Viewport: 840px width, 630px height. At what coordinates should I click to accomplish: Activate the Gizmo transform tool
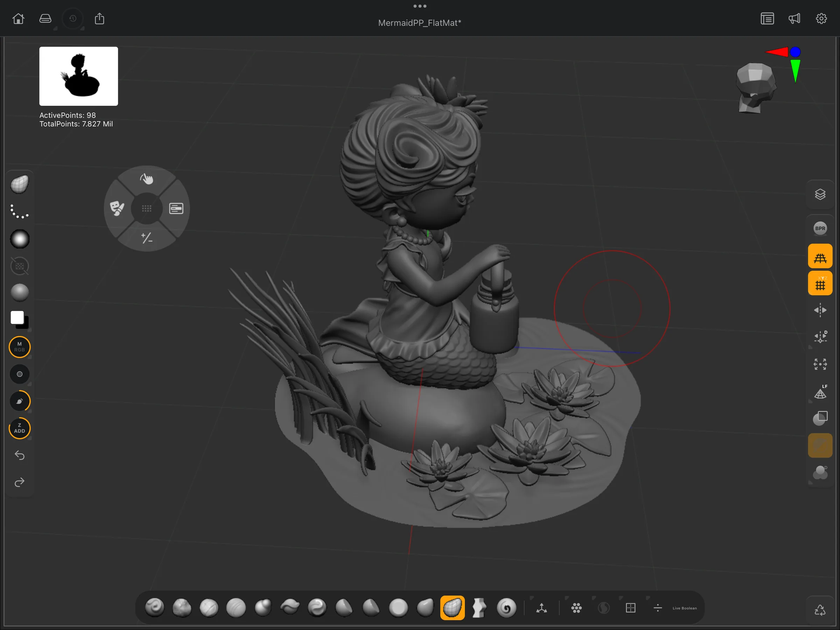[542, 608]
